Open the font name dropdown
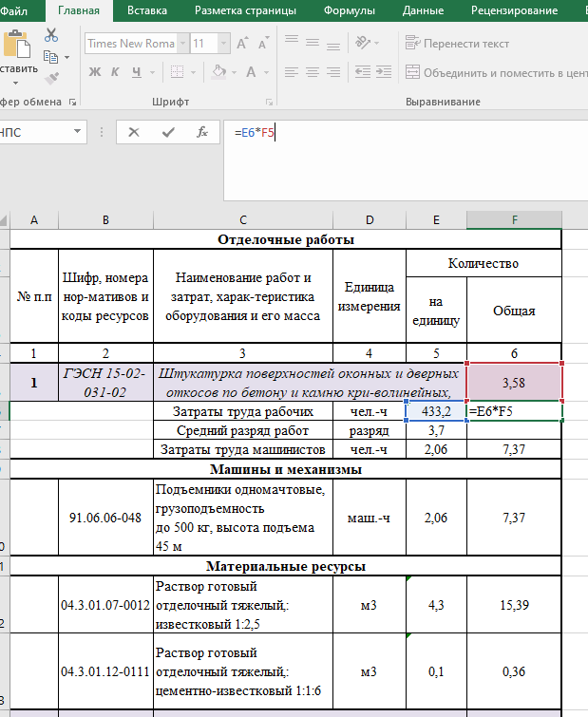The width and height of the screenshot is (588, 717). [x=183, y=44]
